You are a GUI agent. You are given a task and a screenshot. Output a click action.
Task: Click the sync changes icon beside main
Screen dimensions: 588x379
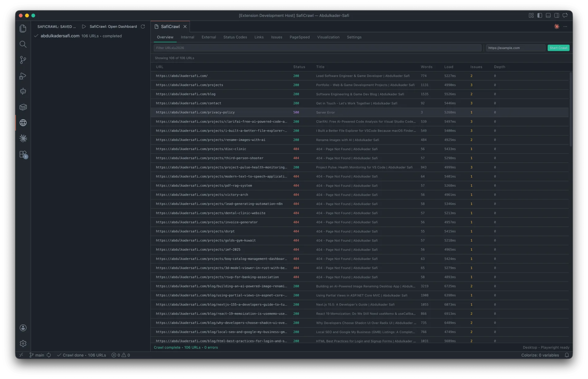pos(49,355)
